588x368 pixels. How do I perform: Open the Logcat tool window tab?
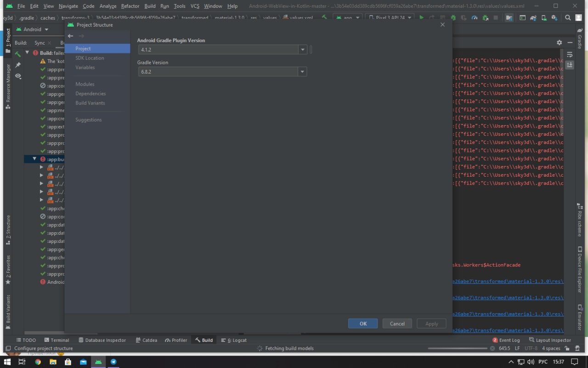pyautogui.click(x=234, y=340)
